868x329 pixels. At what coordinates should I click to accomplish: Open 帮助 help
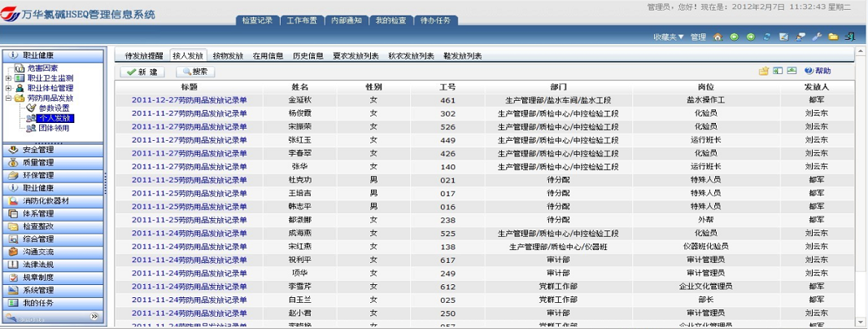(818, 71)
